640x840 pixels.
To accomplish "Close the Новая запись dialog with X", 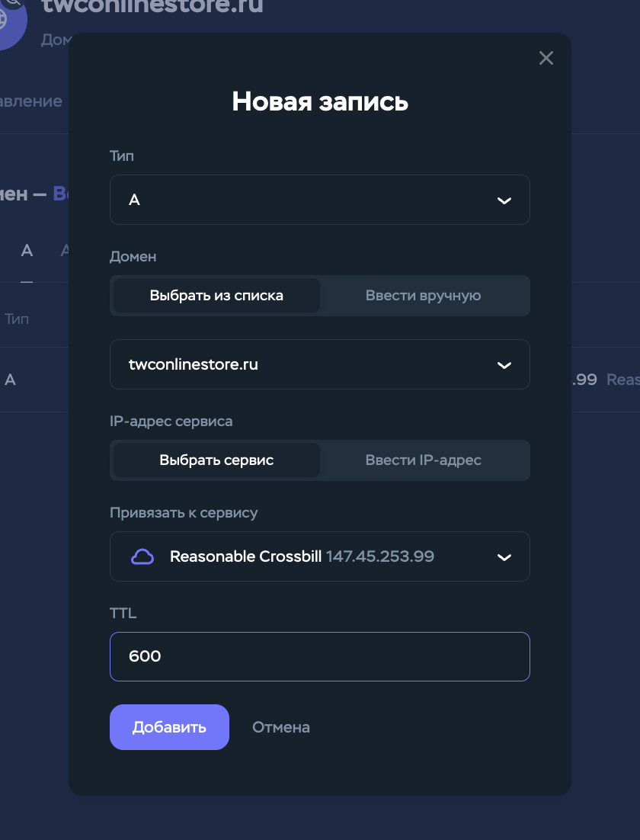I will (x=546, y=58).
